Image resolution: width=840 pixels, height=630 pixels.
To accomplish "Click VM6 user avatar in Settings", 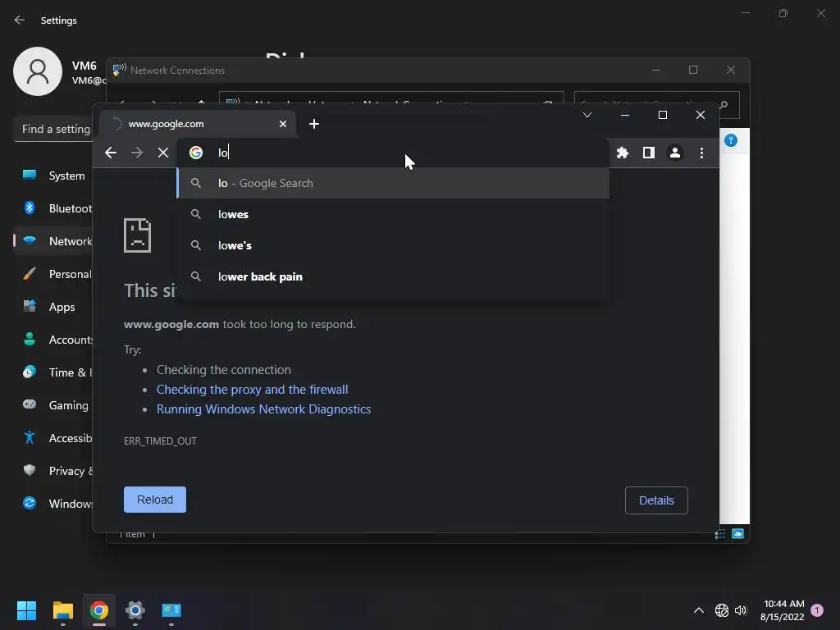I will 38,71.
